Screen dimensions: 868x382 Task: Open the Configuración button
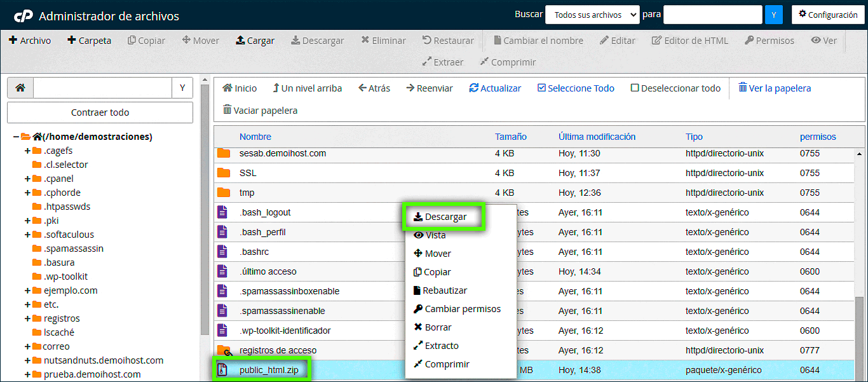[x=828, y=14]
